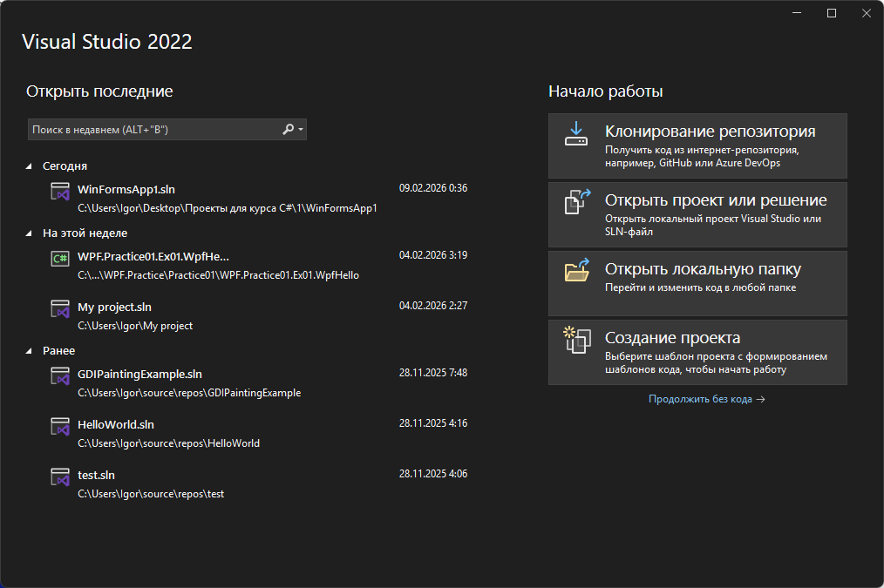Click the WinFormsApp1 Desktop folder path
Screen dimensions: 884x588
click(x=228, y=208)
